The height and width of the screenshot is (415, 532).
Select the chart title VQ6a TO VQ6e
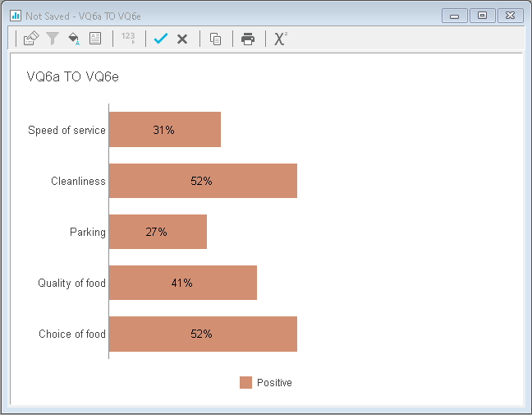[x=72, y=76]
